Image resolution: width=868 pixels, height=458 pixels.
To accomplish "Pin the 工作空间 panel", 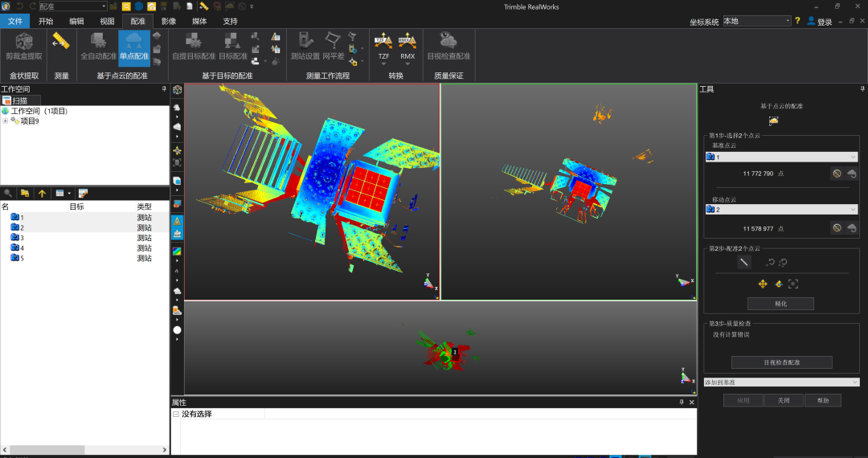I will tap(164, 88).
